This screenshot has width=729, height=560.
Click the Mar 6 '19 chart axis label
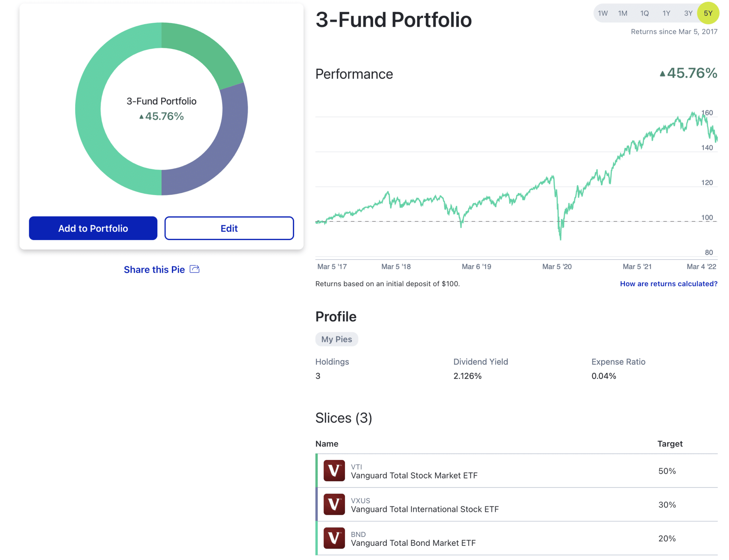[476, 267]
